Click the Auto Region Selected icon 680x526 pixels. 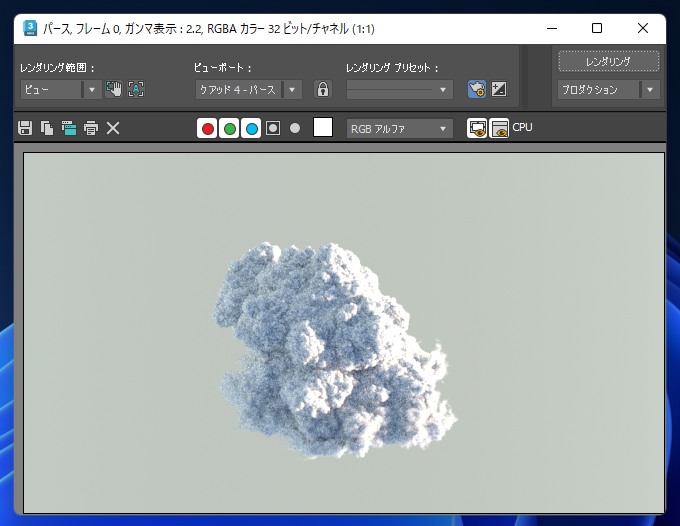(136, 89)
